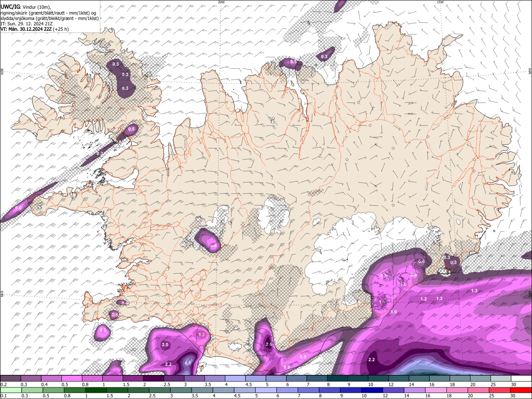Click the valid time 'VT: Mán. 30.12.2024 22Z'
The image size is (532, 399).
pos(26,29)
